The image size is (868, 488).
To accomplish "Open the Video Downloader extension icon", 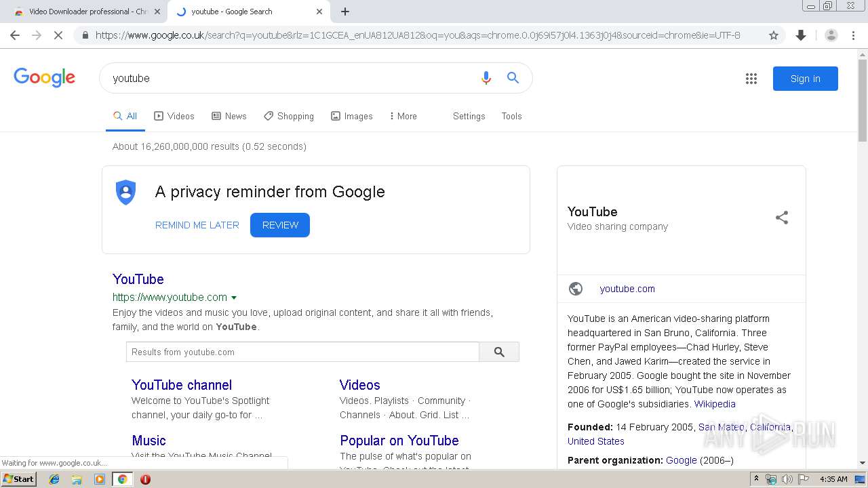I will click(x=801, y=35).
